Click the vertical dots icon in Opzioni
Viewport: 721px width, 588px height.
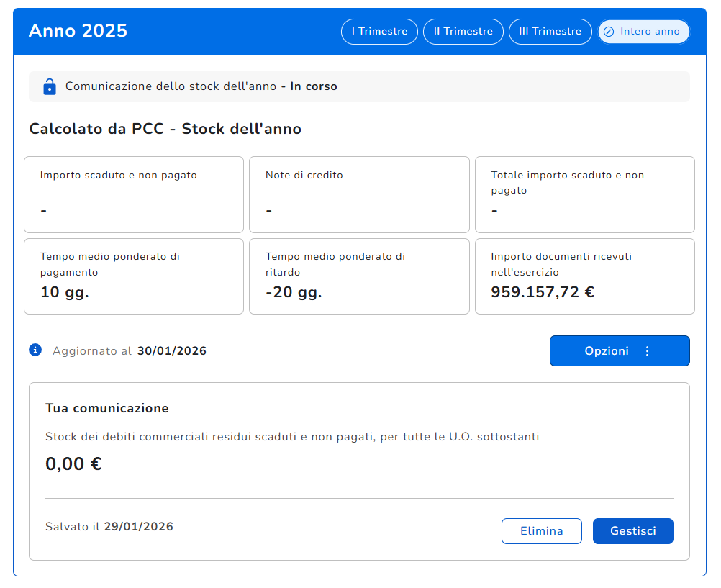coord(647,351)
